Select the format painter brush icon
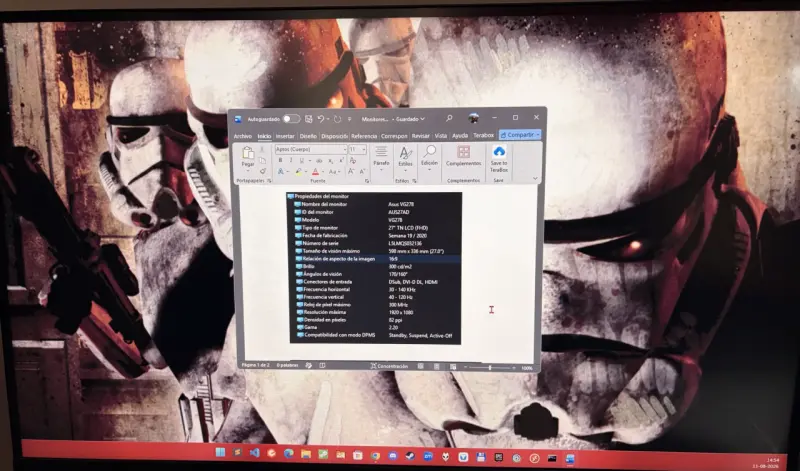The width and height of the screenshot is (800, 471). click(x=263, y=171)
